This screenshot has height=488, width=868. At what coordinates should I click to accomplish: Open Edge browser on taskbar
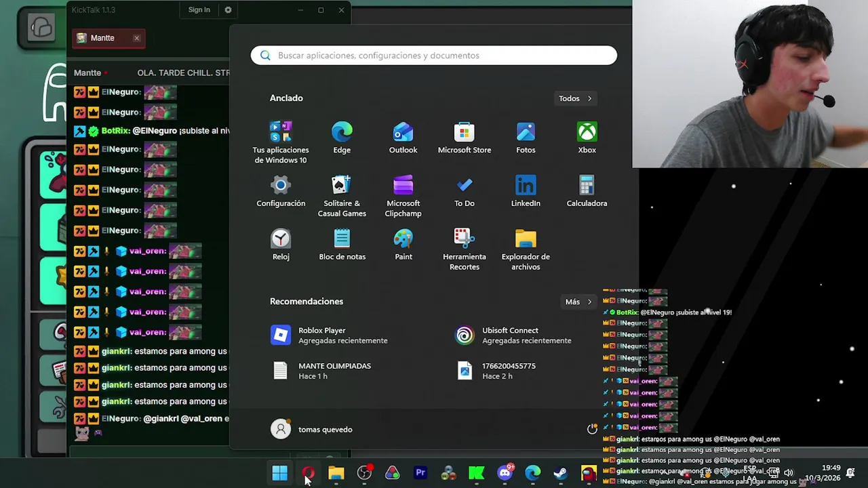pos(532,473)
